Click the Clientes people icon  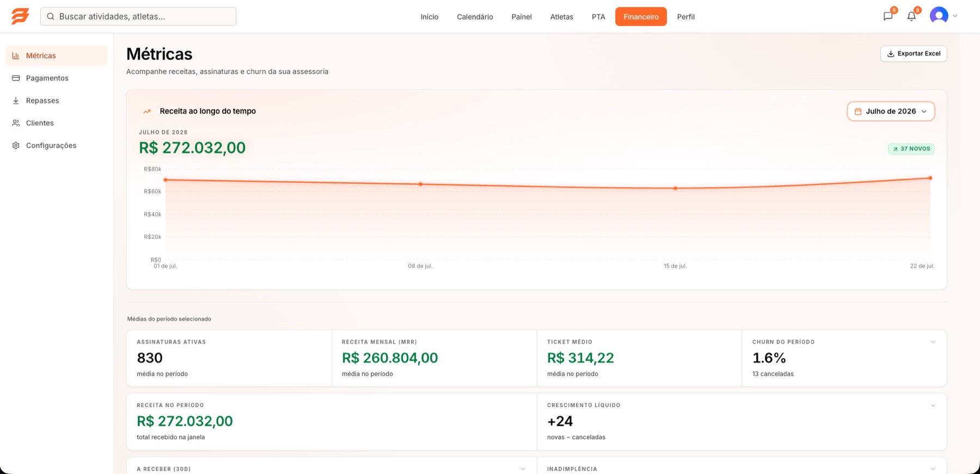point(16,123)
